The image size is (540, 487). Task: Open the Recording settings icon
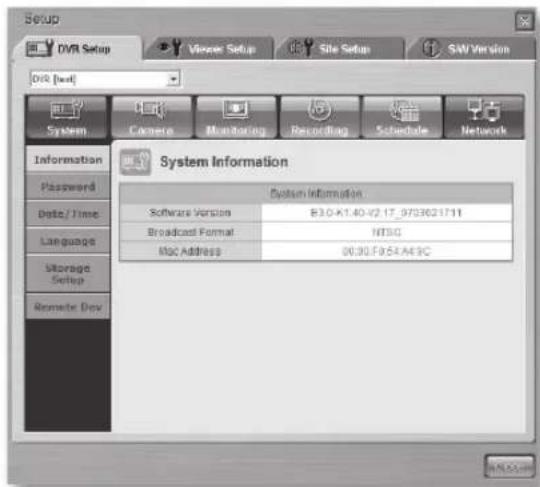tap(319, 118)
